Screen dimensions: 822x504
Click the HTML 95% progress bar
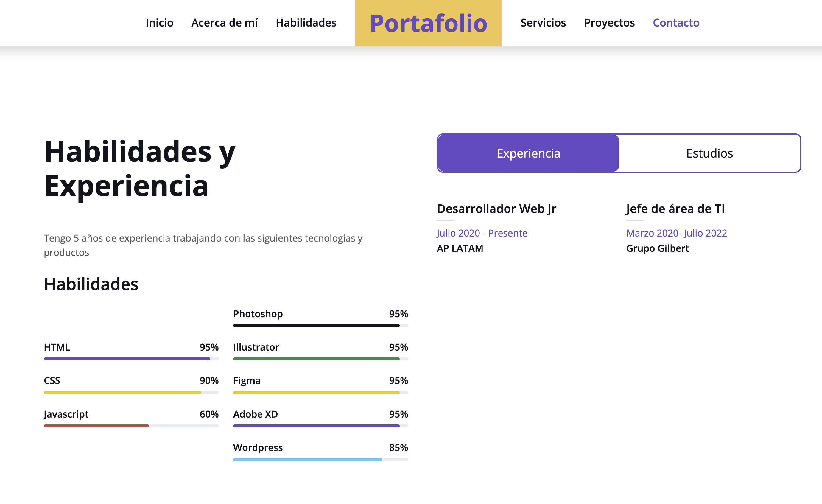(131, 359)
